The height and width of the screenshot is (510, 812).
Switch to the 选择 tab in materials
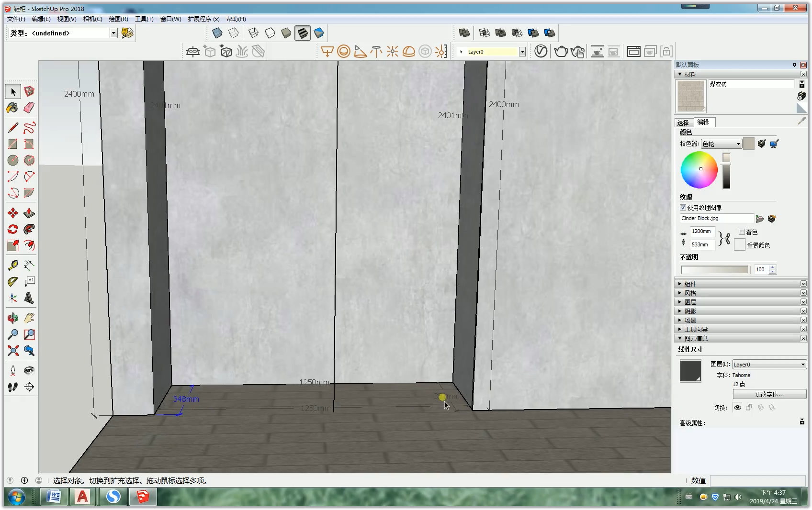[x=683, y=122]
